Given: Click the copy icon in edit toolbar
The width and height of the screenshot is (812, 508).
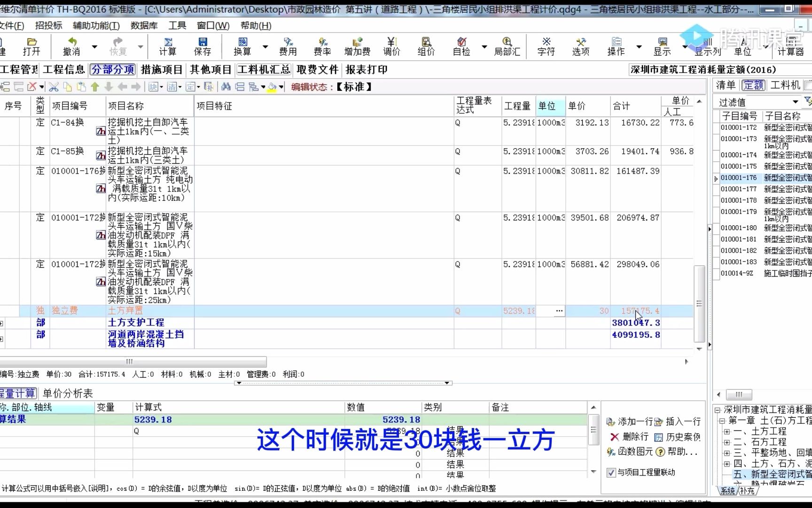Looking at the screenshot, I should click(x=68, y=87).
